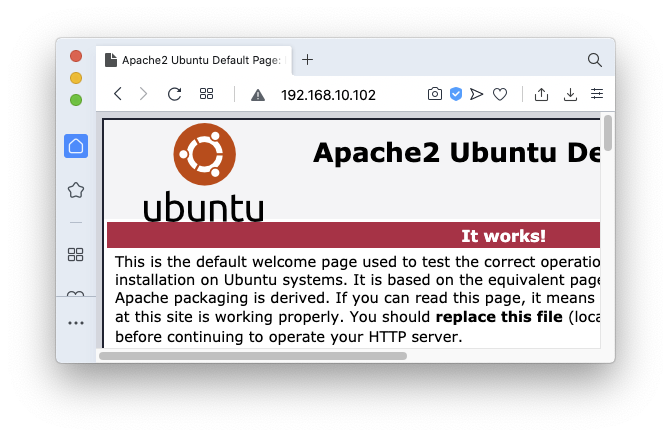671x437 pixels.
Task: Take a snapshot with the camera icon
Action: coord(434,94)
